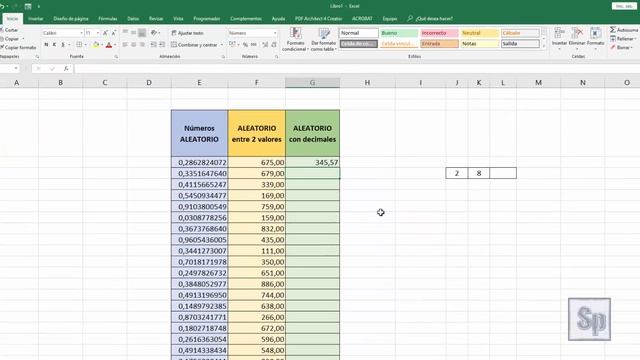Screen dimensions: 640x360
Task: Open the Diseño de página tab
Action: [x=71, y=19]
